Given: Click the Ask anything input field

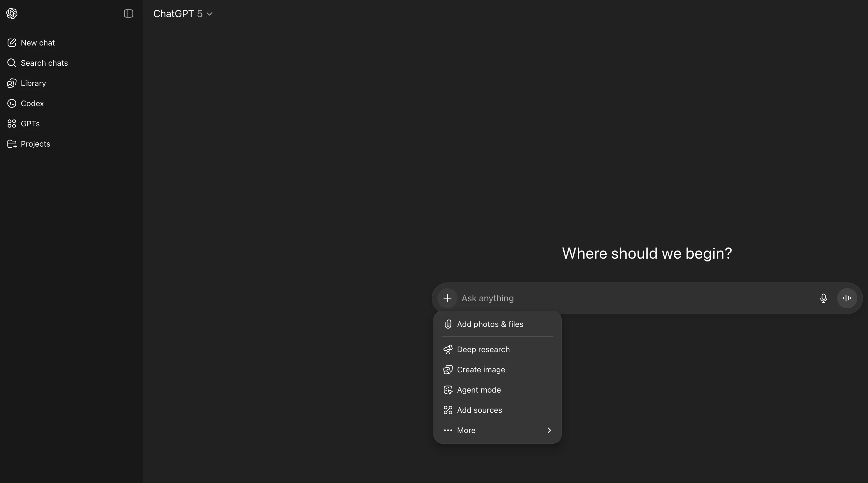Looking at the screenshot, I should pyautogui.click(x=634, y=298).
